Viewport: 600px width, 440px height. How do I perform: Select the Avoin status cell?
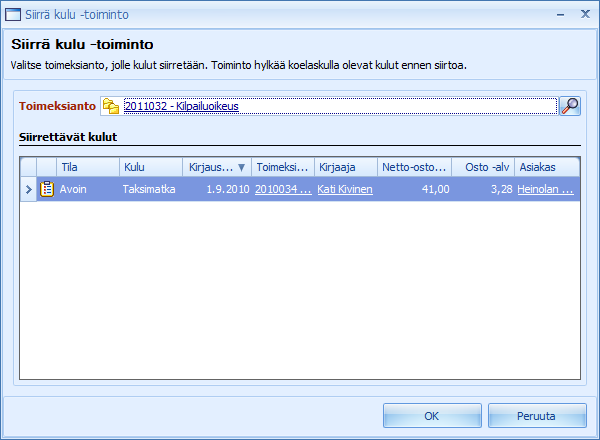click(88, 189)
